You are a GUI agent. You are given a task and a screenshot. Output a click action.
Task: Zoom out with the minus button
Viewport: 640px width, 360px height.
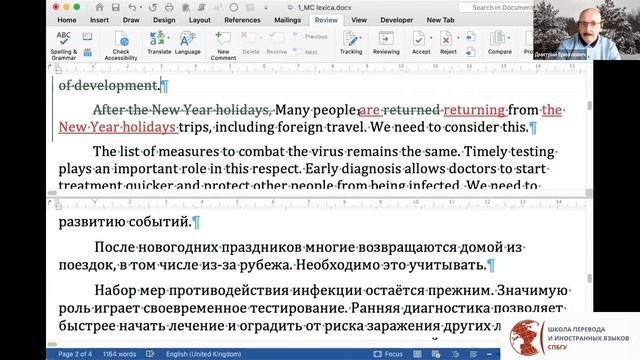coord(489,354)
